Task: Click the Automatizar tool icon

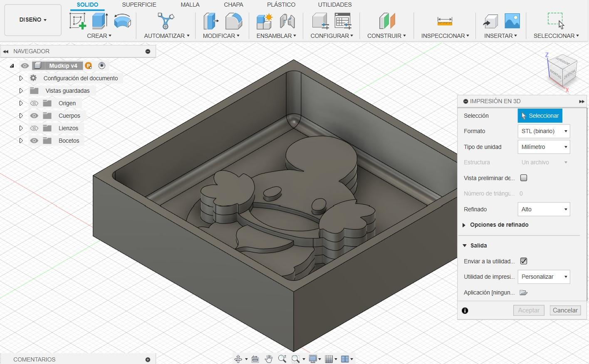Action: pos(166,21)
